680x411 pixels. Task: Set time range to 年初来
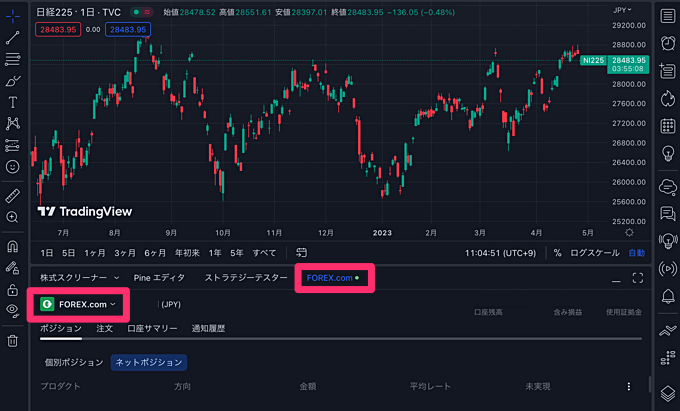187,253
